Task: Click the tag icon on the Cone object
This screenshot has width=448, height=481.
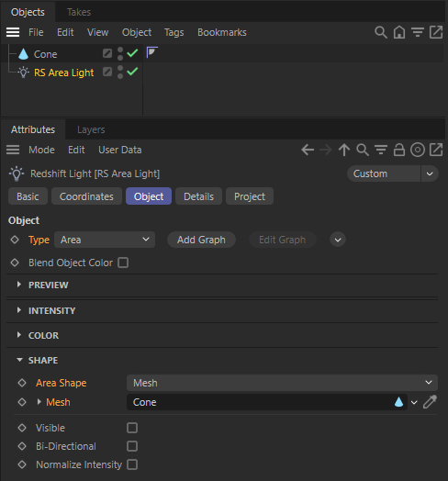Action: (x=151, y=52)
